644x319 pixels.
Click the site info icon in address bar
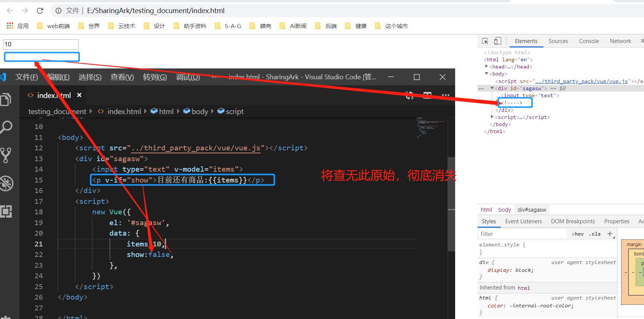(x=58, y=11)
